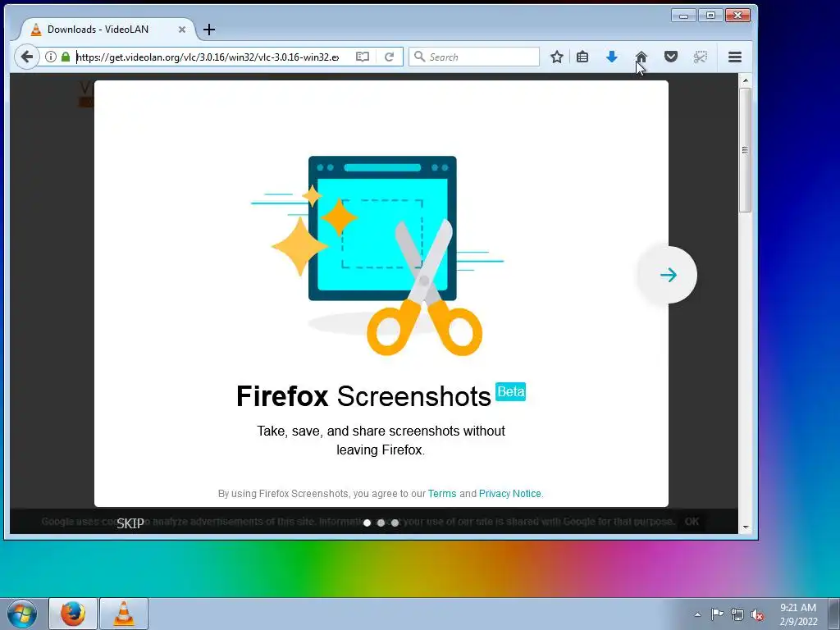
Task: Open the Downloads arrow panel
Action: click(x=612, y=57)
